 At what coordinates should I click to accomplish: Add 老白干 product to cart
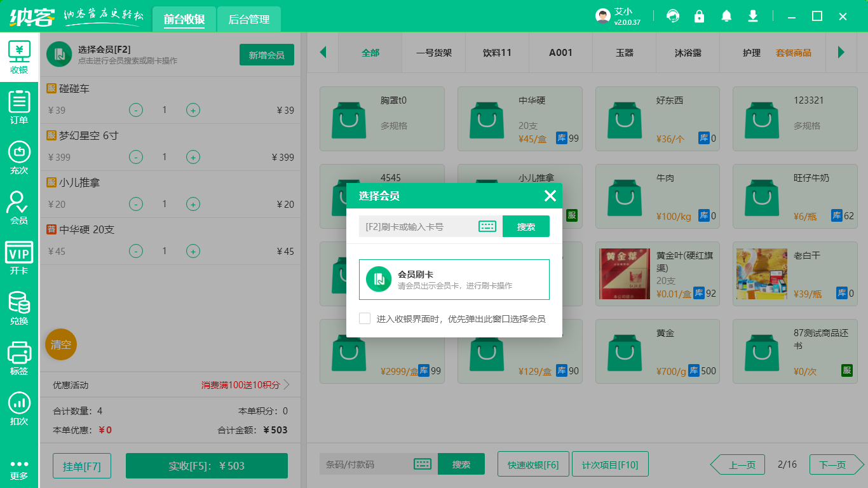coord(795,274)
